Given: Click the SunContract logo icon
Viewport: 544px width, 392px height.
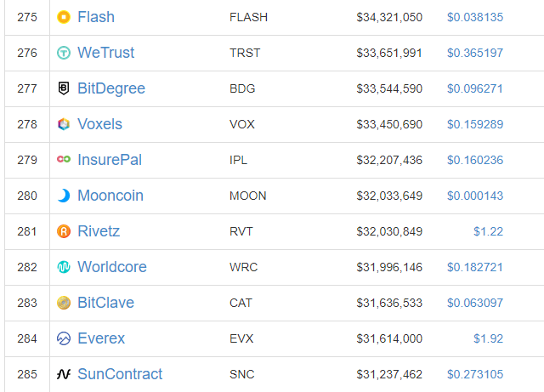Looking at the screenshot, I should (x=64, y=374).
